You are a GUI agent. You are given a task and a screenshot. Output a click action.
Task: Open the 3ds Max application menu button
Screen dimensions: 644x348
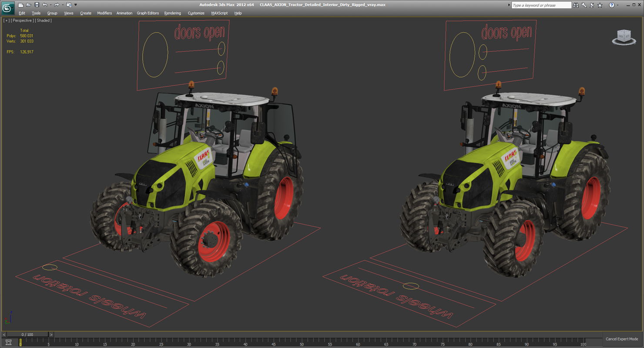pyautogui.click(x=8, y=8)
